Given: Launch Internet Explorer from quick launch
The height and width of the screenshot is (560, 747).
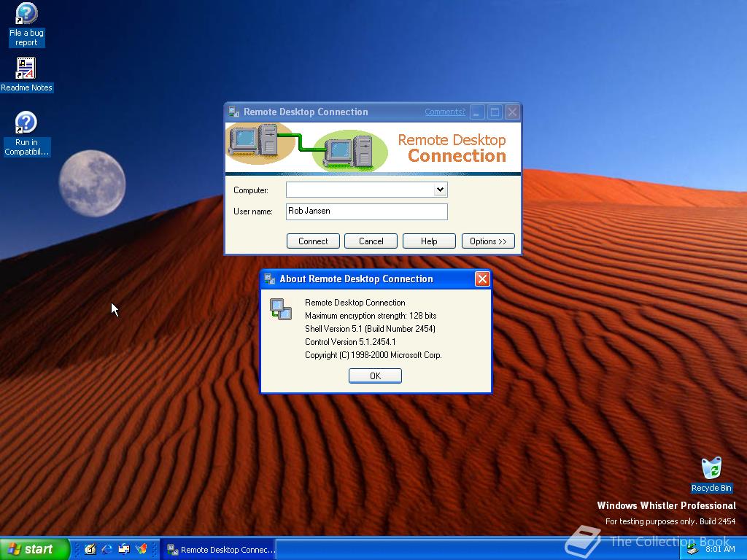Looking at the screenshot, I should tap(107, 549).
